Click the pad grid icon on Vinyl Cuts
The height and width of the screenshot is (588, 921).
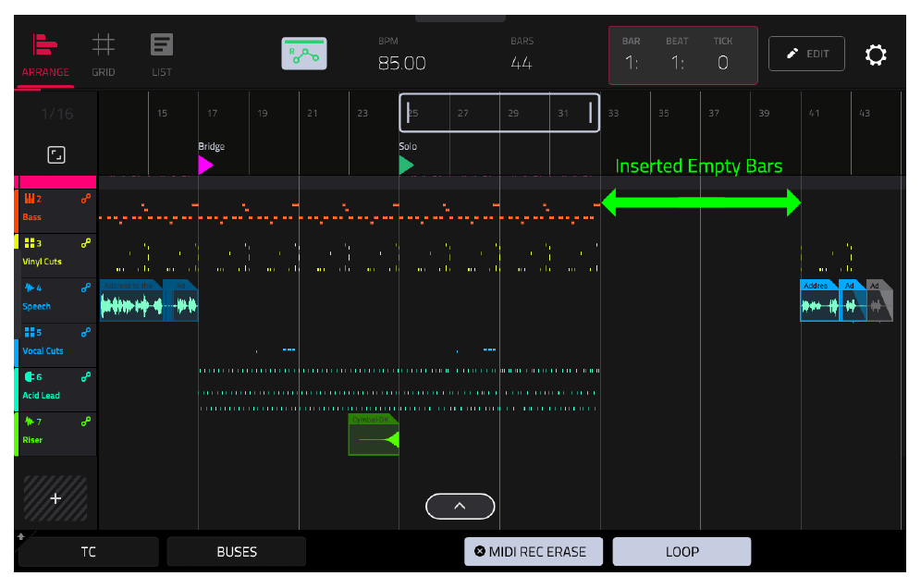click(x=30, y=242)
